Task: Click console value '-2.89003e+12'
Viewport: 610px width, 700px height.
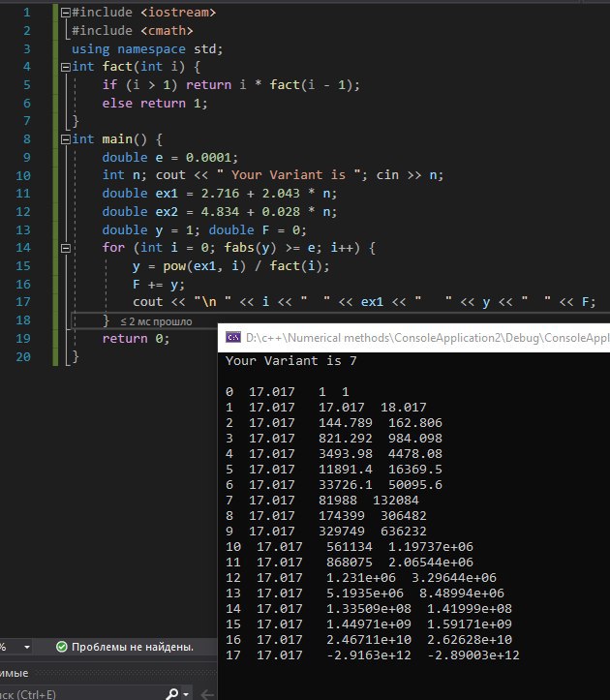Action: pos(473,655)
